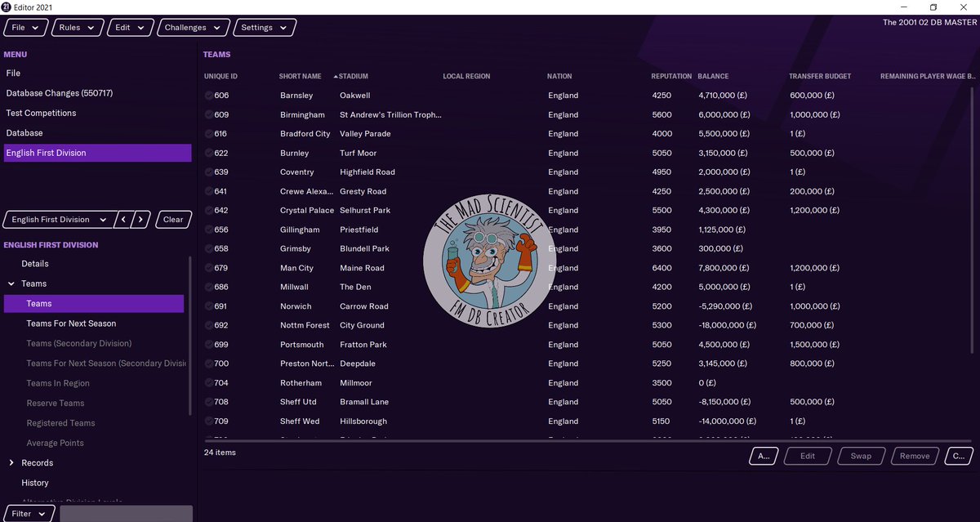
Task: Click the Editor 2021 app icon in title bar
Action: [7, 7]
